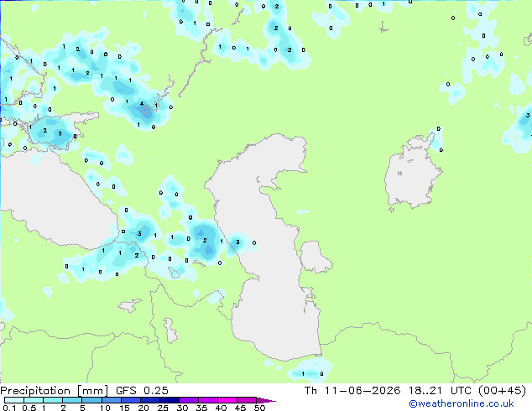Select the legend label "15"
This screenshot has height=411, width=532.
point(124,408)
